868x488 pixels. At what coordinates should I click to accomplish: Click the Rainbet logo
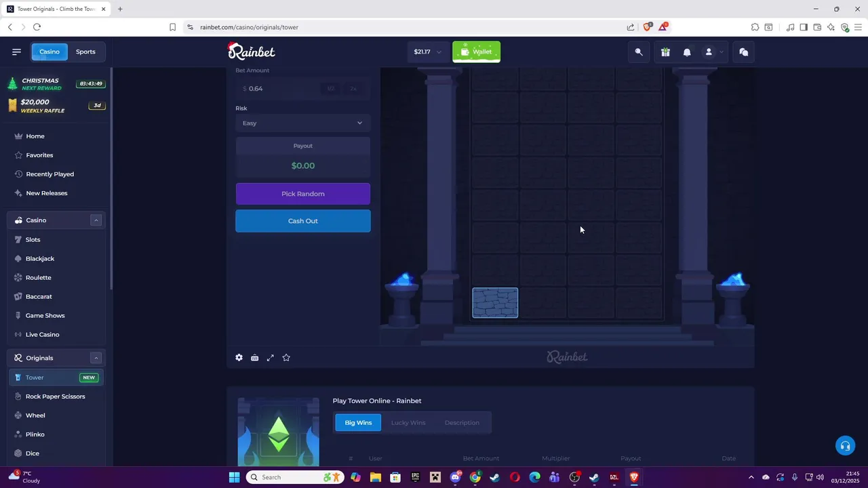click(251, 52)
